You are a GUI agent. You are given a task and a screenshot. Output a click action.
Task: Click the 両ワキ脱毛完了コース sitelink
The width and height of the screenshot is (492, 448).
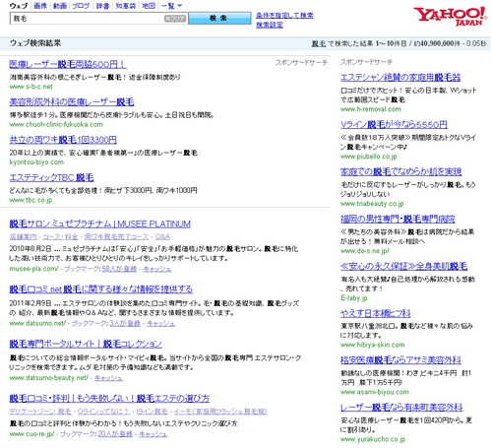coord(116,236)
